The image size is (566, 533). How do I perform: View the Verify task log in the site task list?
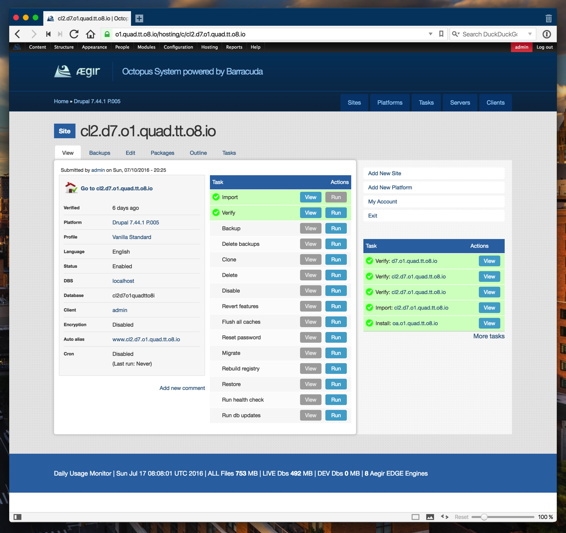[x=310, y=213]
